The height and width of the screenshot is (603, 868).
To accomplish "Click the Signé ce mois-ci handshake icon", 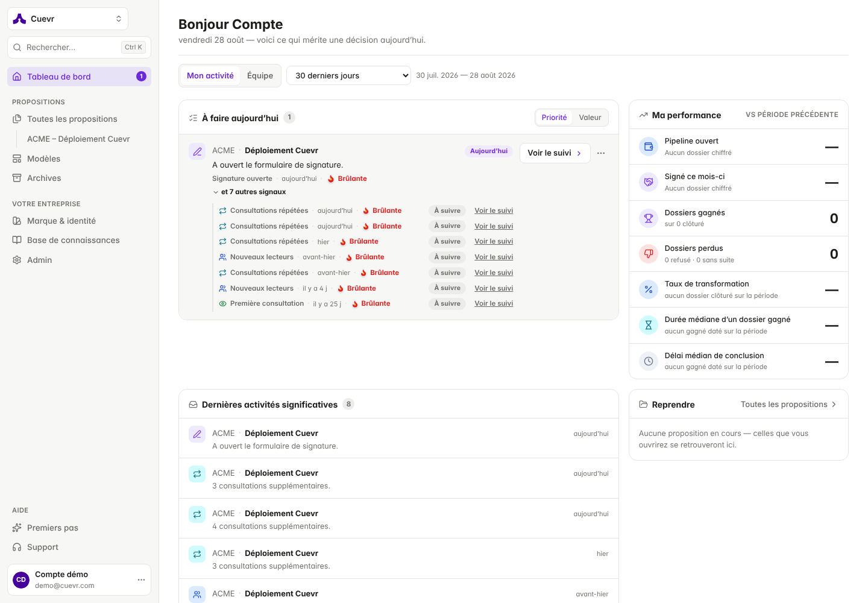I will [x=649, y=182].
